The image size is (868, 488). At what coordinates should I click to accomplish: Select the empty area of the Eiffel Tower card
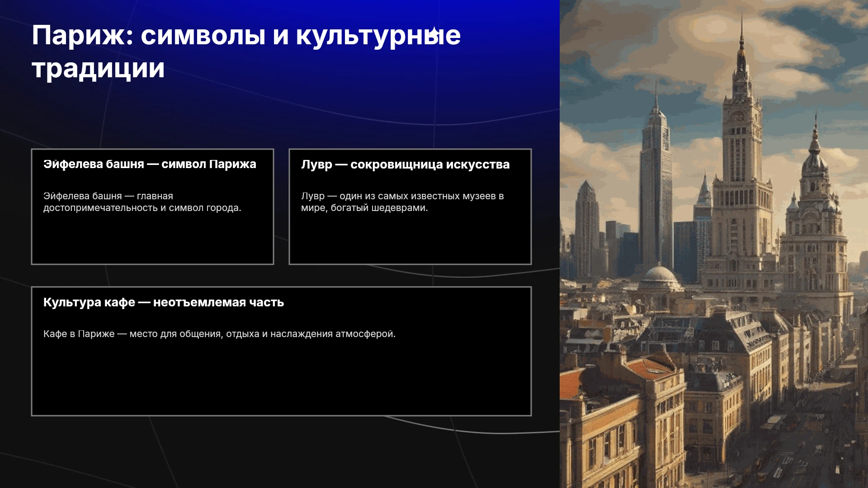point(152,239)
